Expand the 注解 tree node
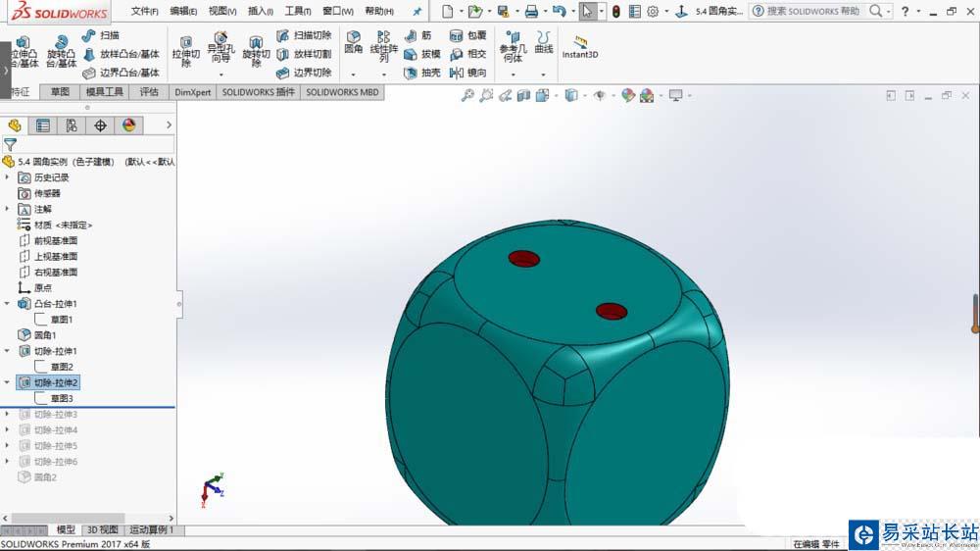The width and height of the screenshot is (980, 551). coord(7,209)
